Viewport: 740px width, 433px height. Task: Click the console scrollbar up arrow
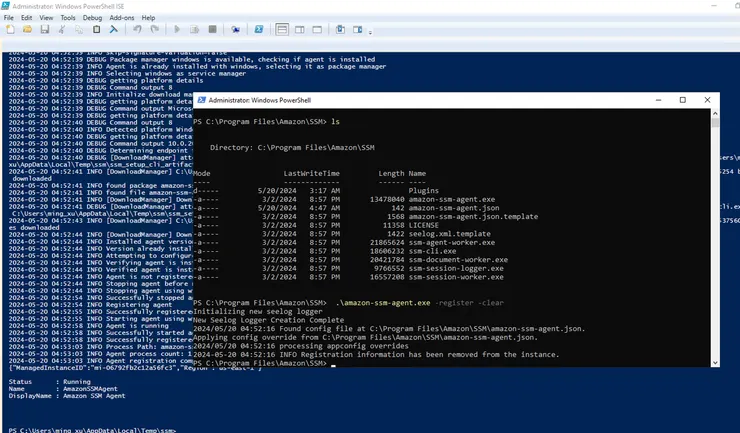pyautogui.click(x=715, y=113)
